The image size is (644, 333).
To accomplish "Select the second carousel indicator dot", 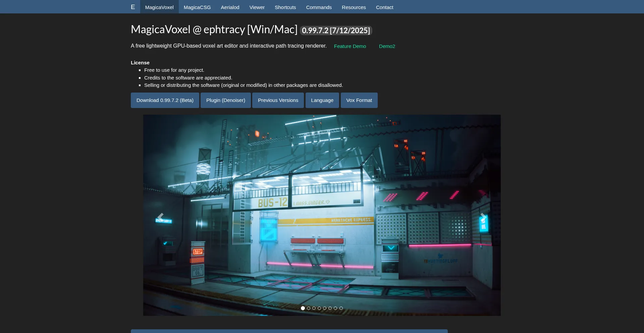I will click(309, 308).
